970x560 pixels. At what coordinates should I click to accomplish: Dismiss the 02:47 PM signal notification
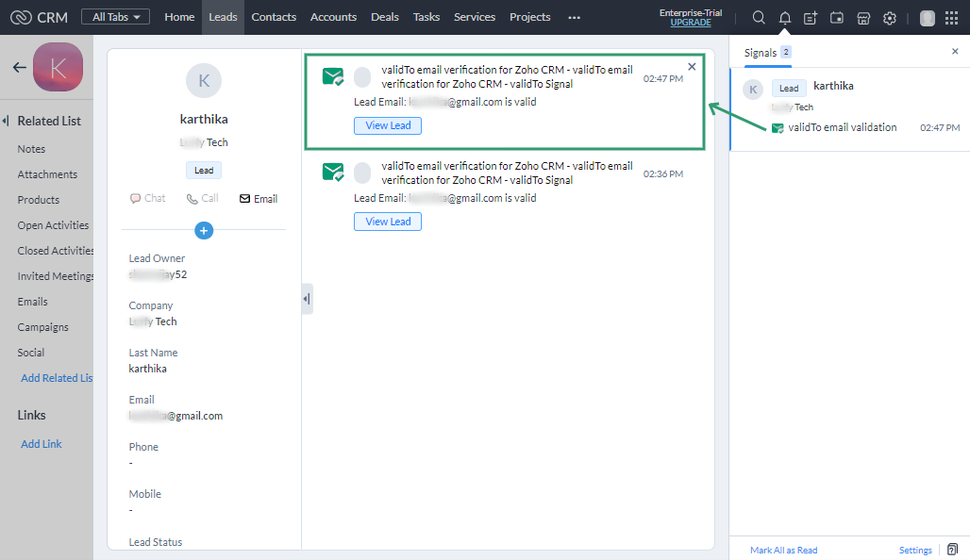(x=692, y=67)
